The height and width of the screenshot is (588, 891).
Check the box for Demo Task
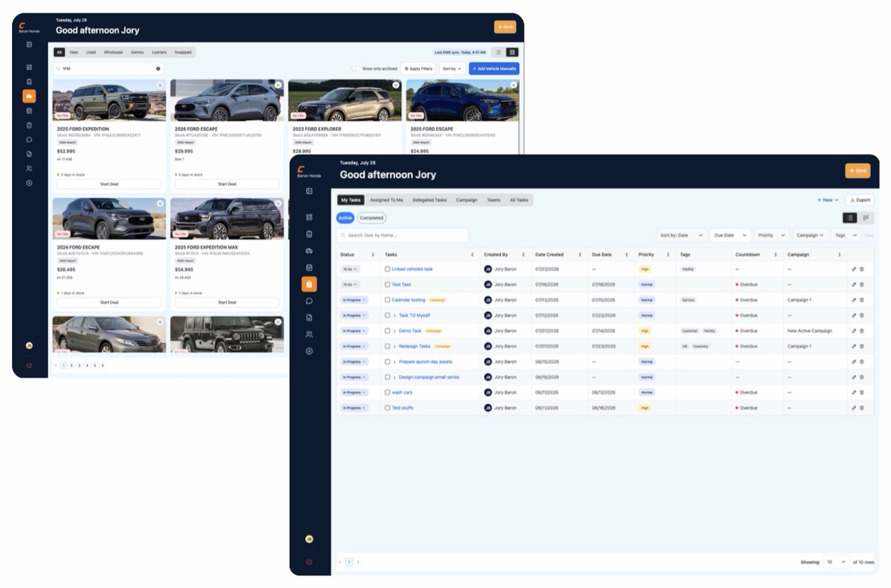[387, 331]
